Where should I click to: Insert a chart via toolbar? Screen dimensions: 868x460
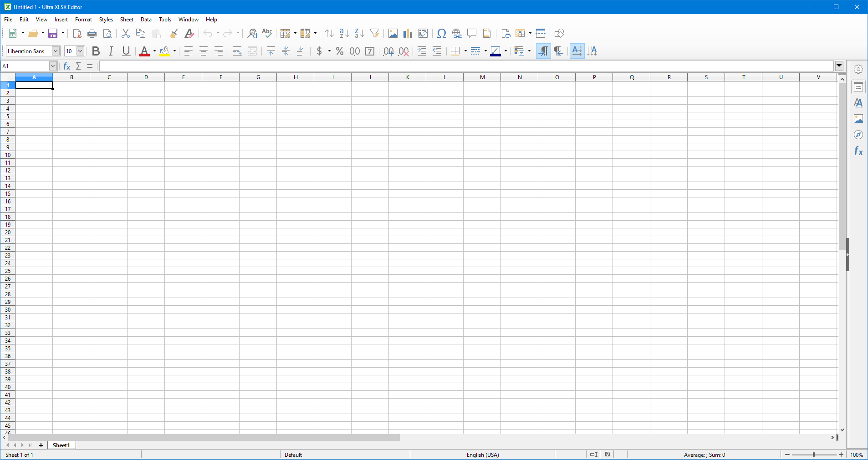408,33
